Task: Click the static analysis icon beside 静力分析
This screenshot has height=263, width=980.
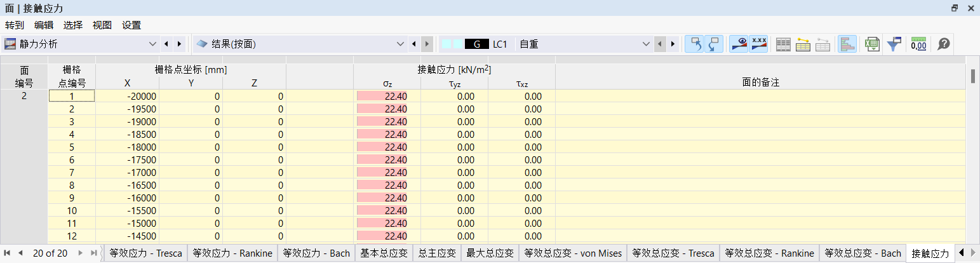Action: pyautogui.click(x=10, y=44)
